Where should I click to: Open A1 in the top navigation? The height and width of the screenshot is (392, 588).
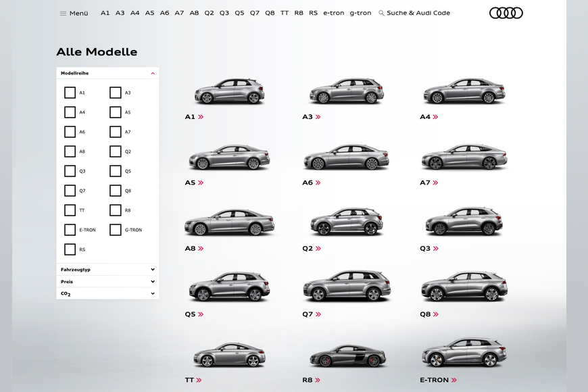tap(105, 13)
